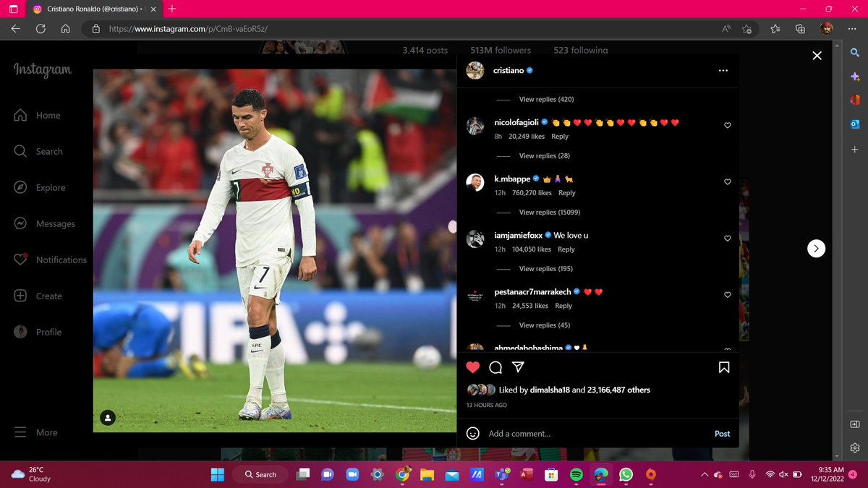The width and height of the screenshot is (868, 488).
Task: Turn on Read aloud in the address bar
Action: point(726,29)
